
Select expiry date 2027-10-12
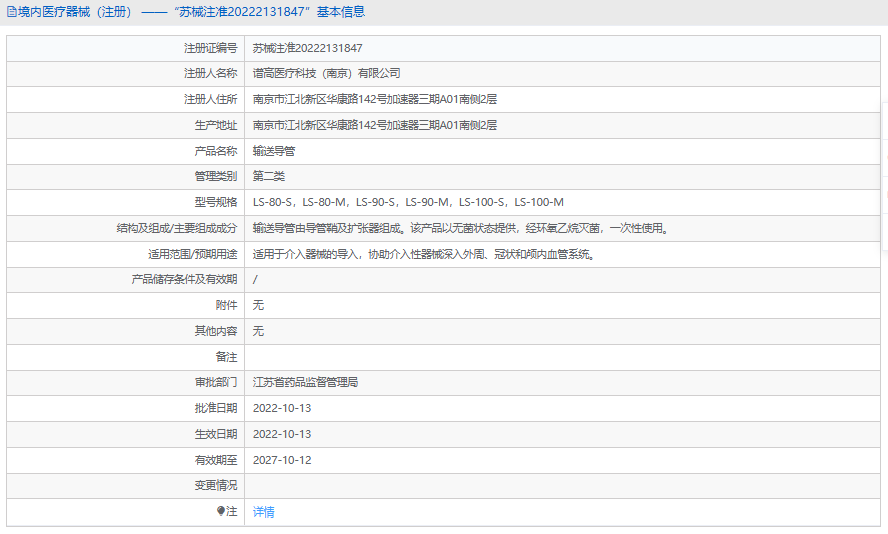[282, 460]
